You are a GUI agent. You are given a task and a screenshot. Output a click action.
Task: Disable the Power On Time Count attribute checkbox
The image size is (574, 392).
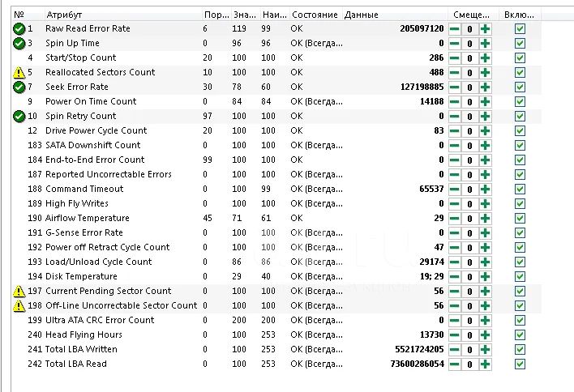(520, 102)
